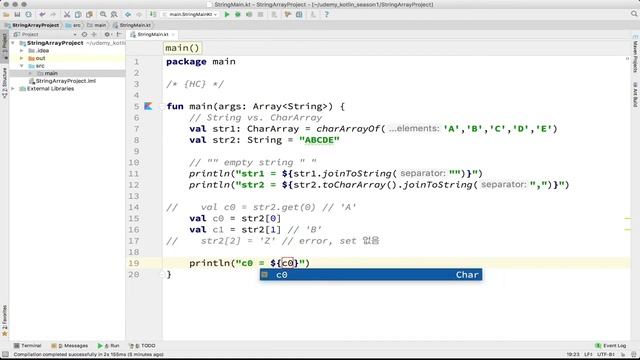Expand the out folder

coord(22,58)
